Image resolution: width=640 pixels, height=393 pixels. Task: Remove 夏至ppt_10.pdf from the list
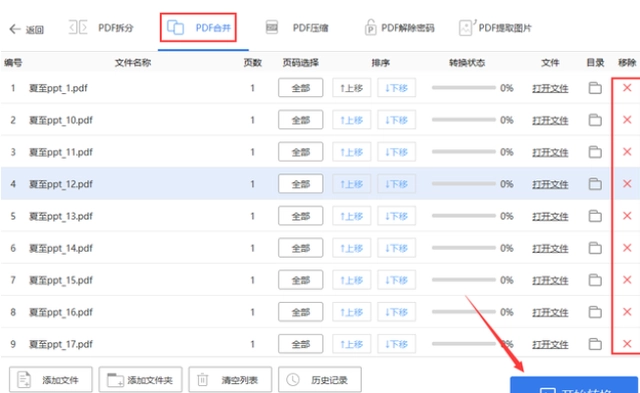(x=627, y=120)
